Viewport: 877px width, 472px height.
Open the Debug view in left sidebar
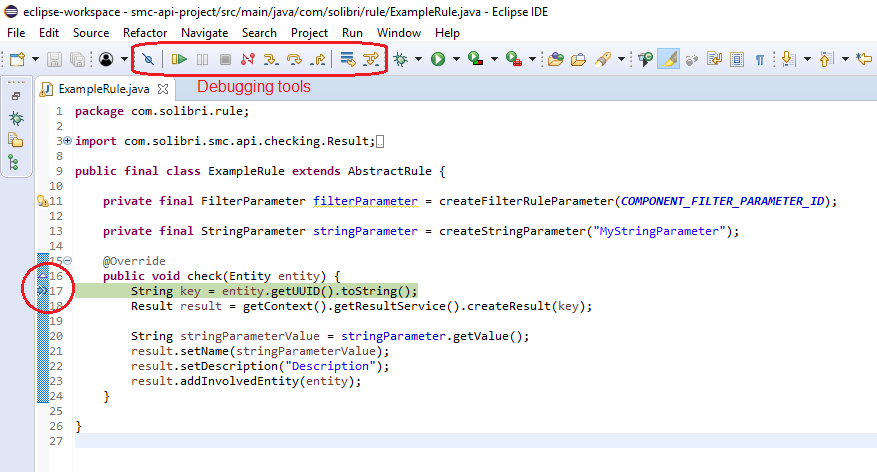click(15, 118)
